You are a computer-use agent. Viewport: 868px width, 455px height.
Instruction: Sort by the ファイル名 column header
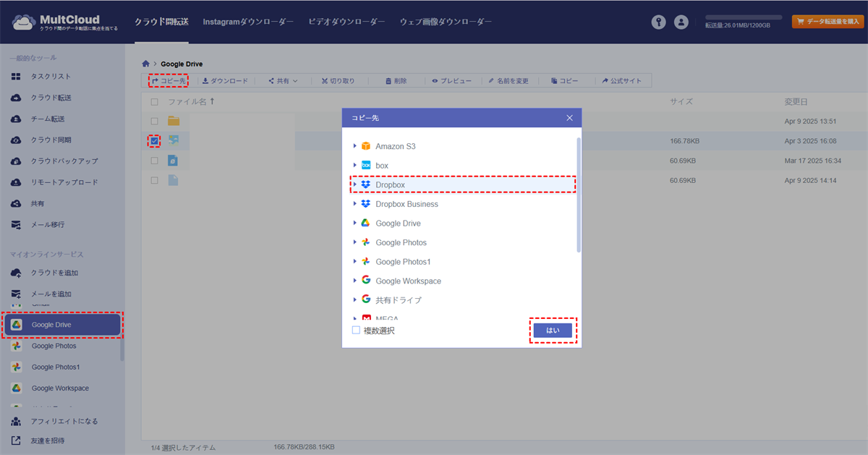[x=191, y=102]
